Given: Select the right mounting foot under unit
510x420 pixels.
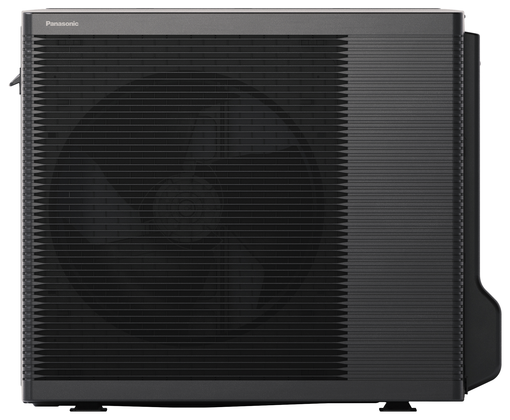Looking at the screenshot, I should (398, 407).
